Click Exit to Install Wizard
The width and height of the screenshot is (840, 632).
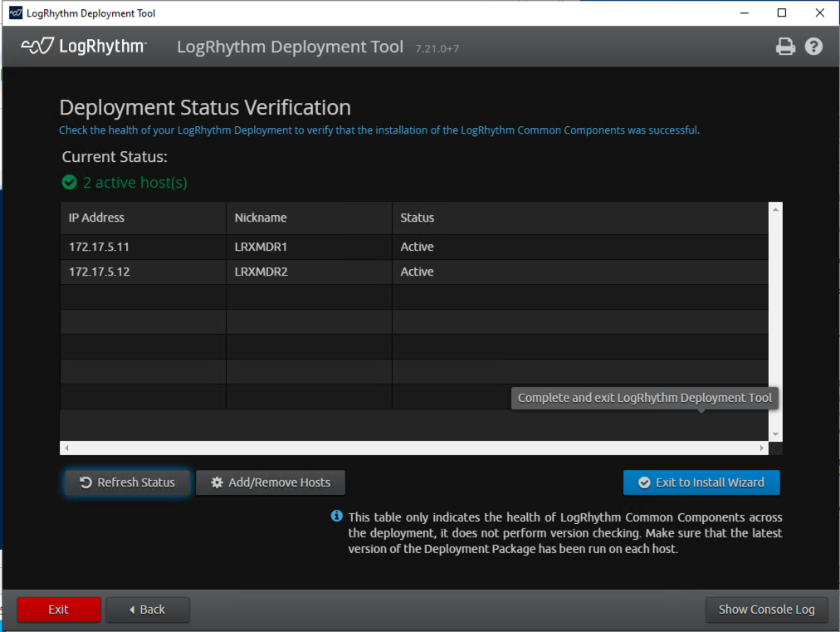tap(701, 483)
